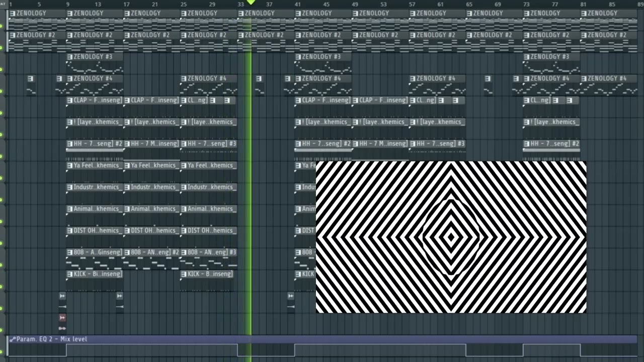This screenshot has width=644, height=362.
Task: Open menu icon of '! [laye..khemics_' clip at bar 73
Action: tap(527, 122)
